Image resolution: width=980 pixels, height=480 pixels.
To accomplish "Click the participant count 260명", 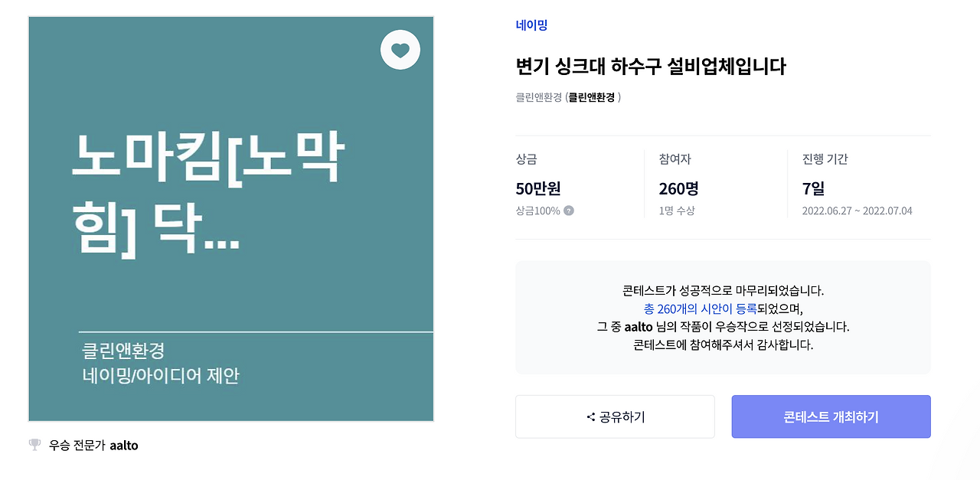I will point(678,188).
